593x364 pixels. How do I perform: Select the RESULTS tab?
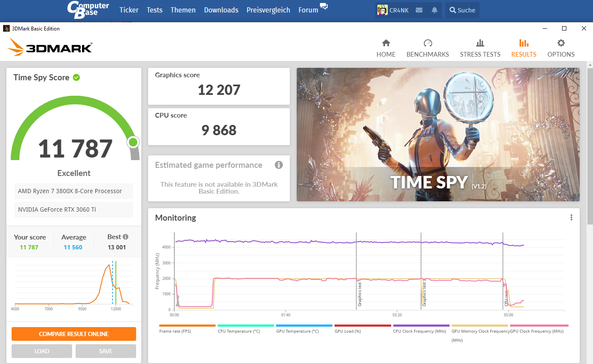523,49
